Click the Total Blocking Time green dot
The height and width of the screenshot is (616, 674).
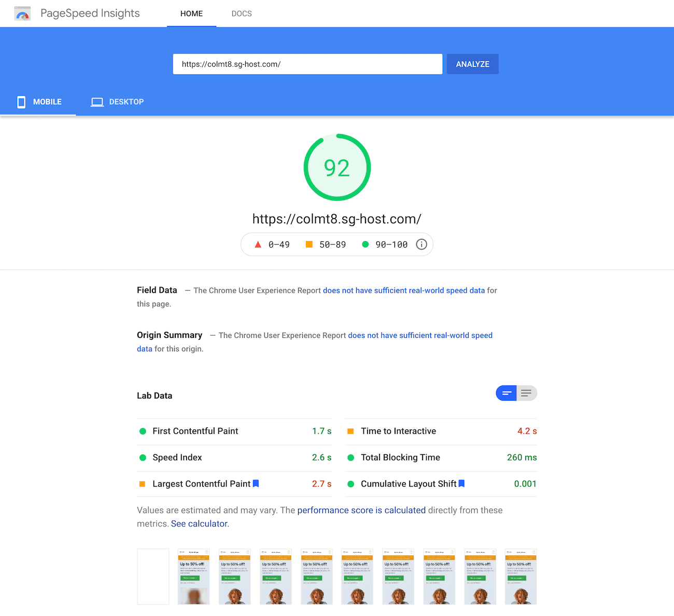350,457
